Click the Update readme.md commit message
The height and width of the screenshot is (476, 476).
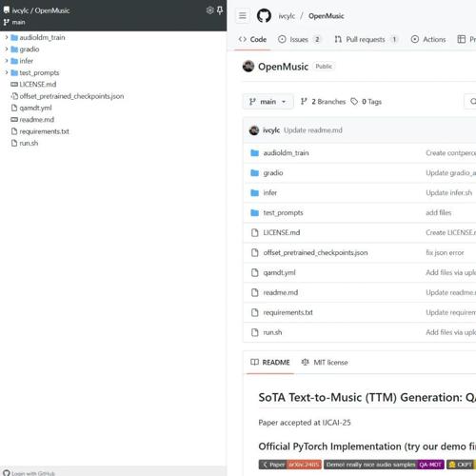[x=313, y=130]
